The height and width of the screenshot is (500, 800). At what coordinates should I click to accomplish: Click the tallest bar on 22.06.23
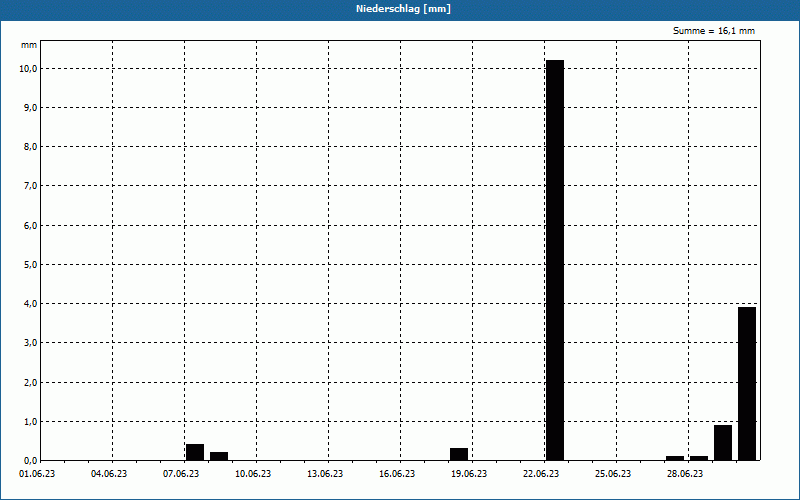point(555,260)
